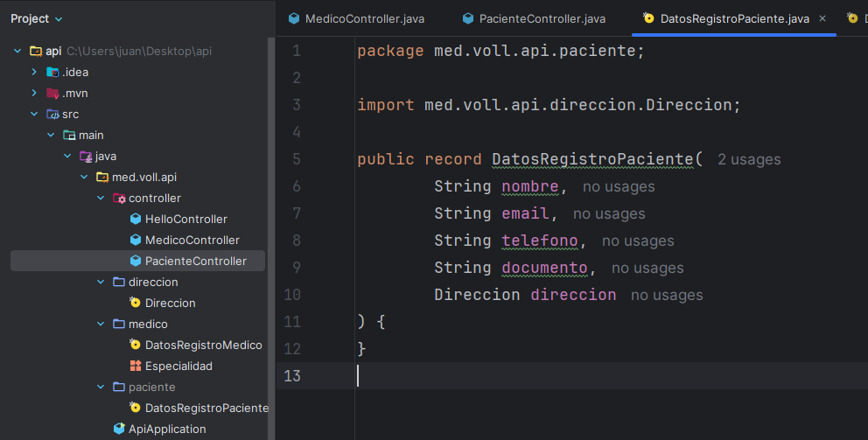Collapse the src folder

click(34, 114)
